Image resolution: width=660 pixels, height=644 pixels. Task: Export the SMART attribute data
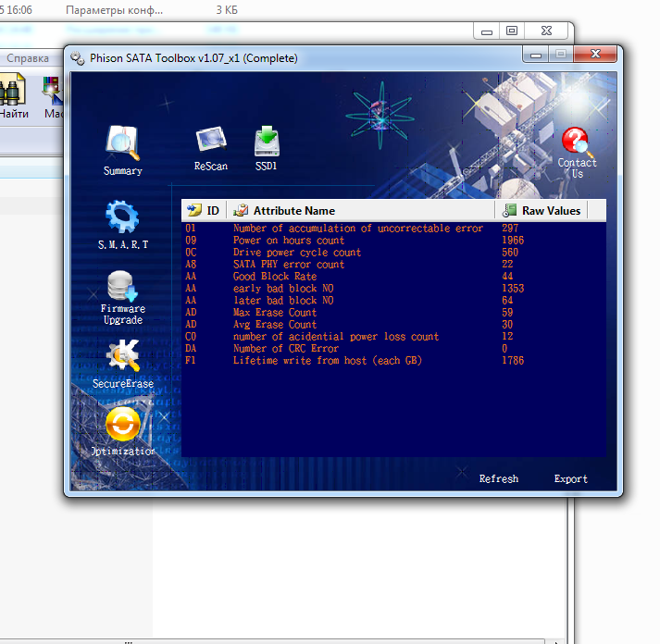pos(570,478)
